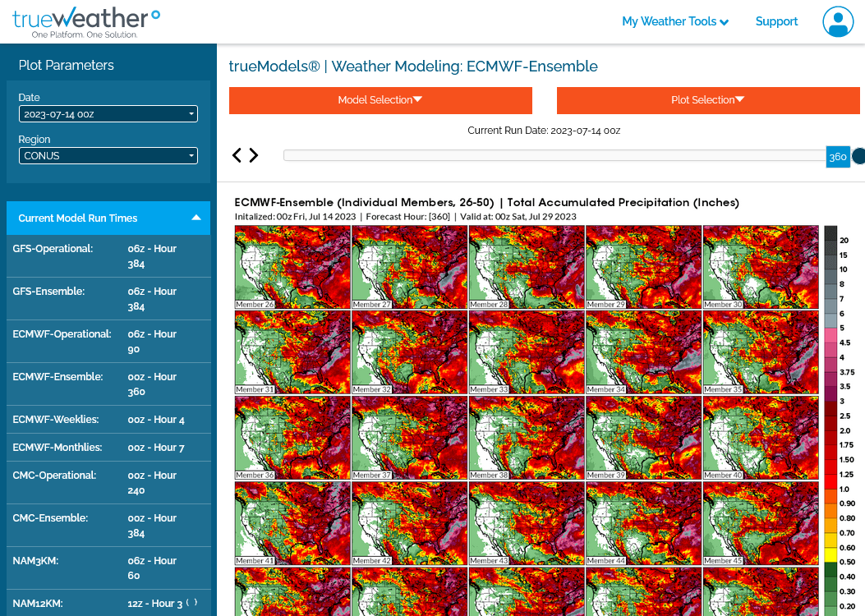Open the Member 34 precipitation map
The width and height of the screenshot is (865, 616).
643,352
